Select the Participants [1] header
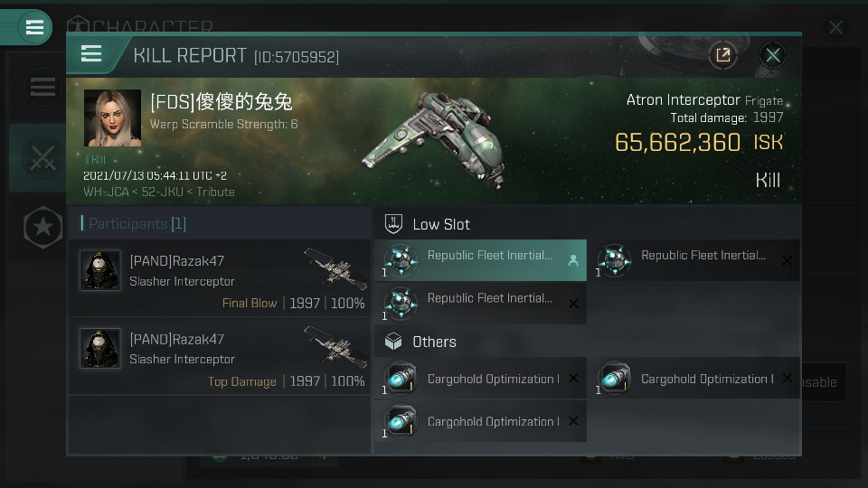The image size is (868, 488). point(134,223)
